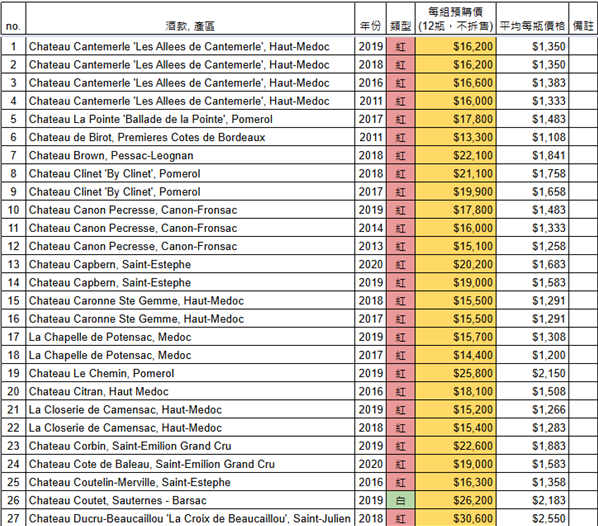
Task: Click the 酒款, 產區 column header
Action: tap(190, 18)
